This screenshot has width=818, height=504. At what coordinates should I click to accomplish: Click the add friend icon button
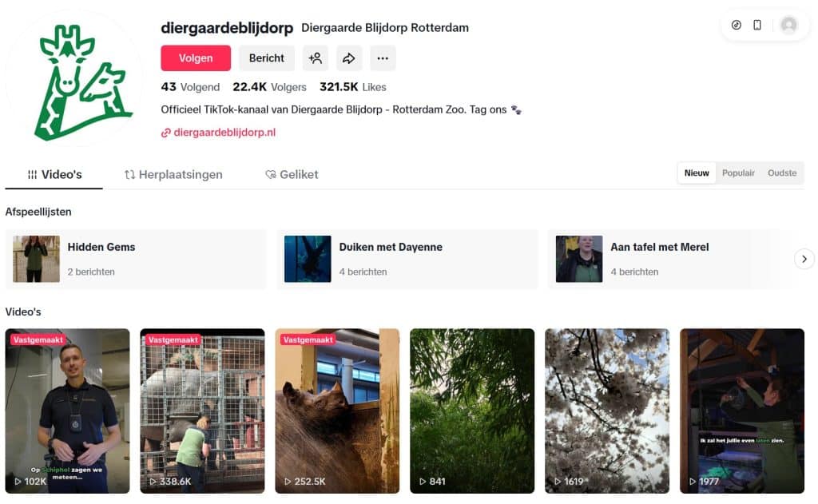(315, 58)
